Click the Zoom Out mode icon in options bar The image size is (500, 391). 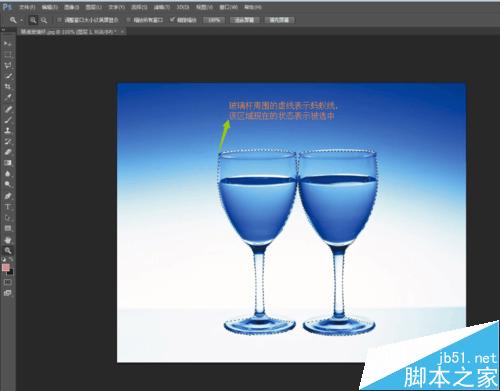[x=43, y=20]
